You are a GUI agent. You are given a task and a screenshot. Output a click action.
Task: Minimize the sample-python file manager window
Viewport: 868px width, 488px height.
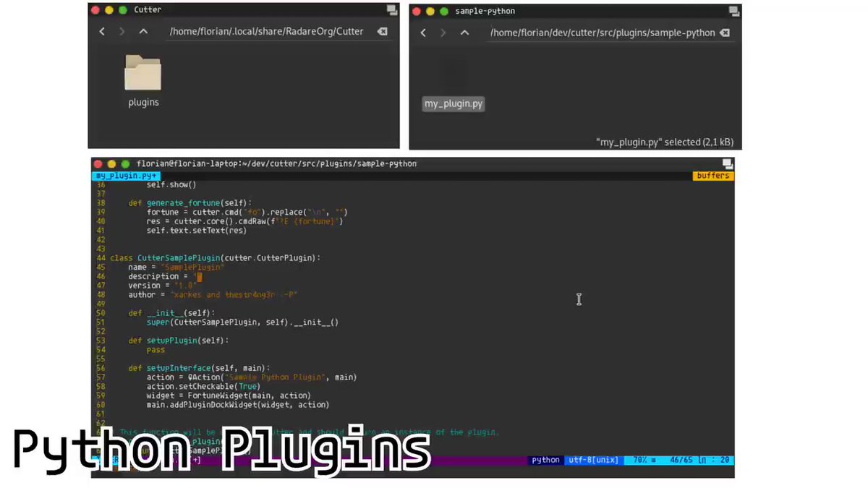click(430, 12)
